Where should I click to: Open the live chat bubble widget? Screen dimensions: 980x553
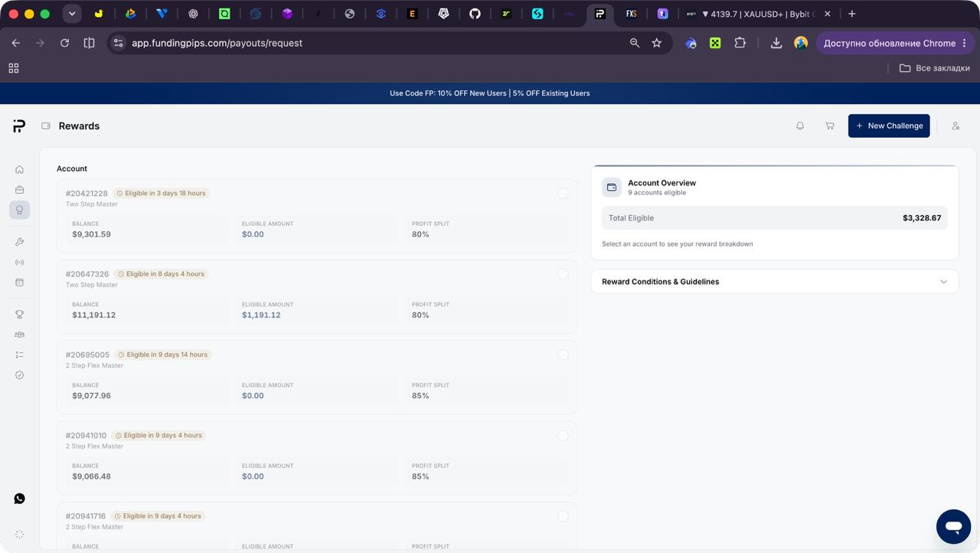[953, 527]
